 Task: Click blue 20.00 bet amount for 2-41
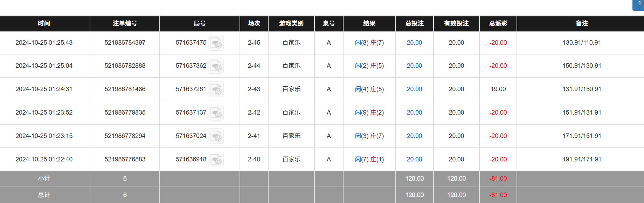click(x=414, y=136)
